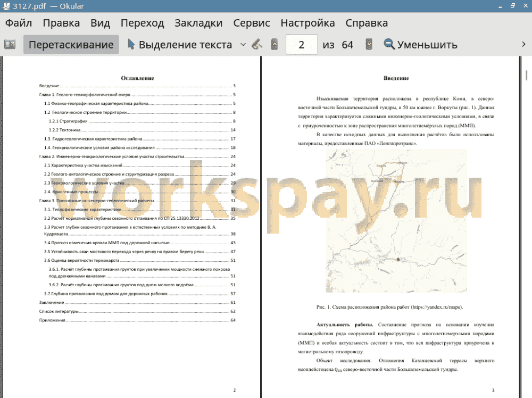Click "Глава 1. Геолого-геоморфологический очерк" entry
The height and width of the screenshot is (398, 532).
click(137, 95)
